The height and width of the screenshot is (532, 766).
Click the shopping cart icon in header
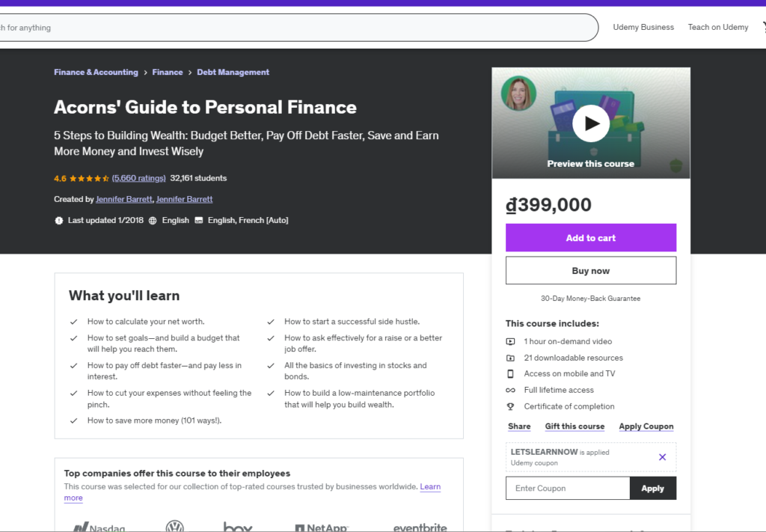[763, 28]
